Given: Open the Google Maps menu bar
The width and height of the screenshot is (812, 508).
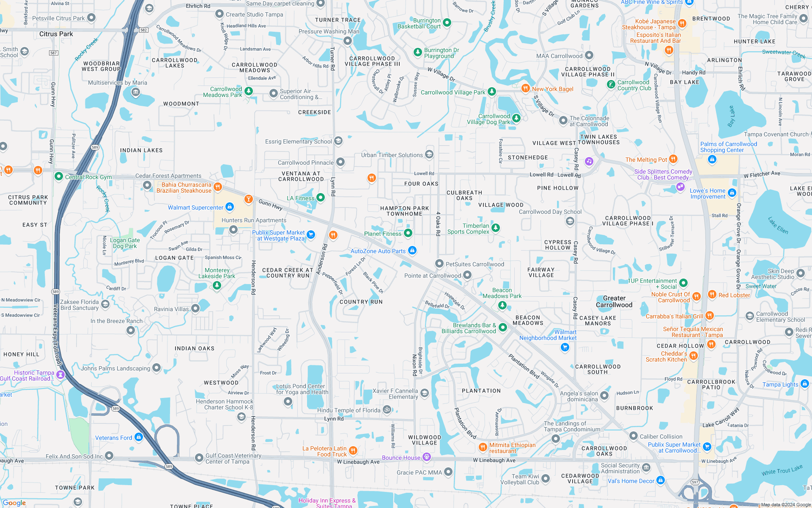Looking at the screenshot, I should 13,13.
